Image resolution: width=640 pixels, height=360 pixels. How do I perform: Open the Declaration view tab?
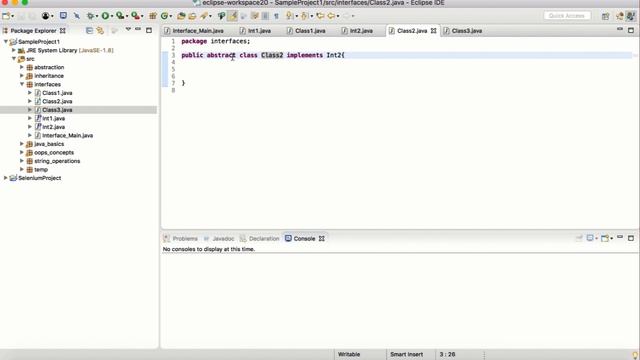click(260, 238)
